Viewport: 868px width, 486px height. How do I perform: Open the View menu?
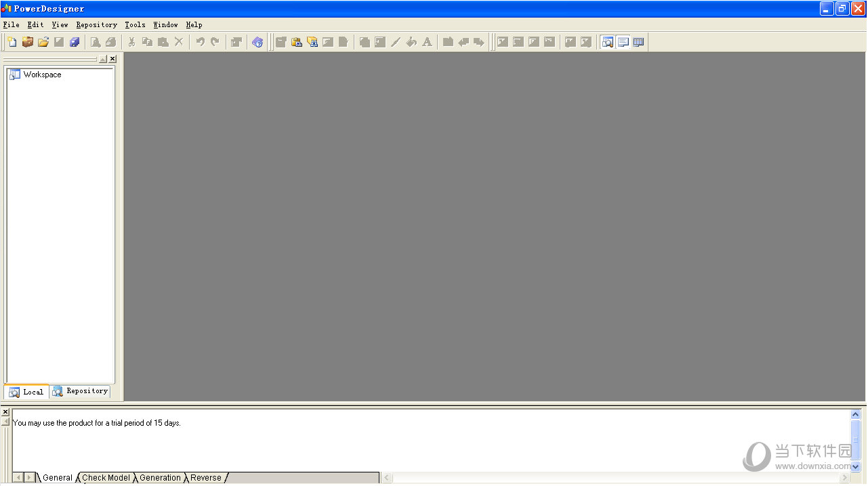pyautogui.click(x=60, y=24)
